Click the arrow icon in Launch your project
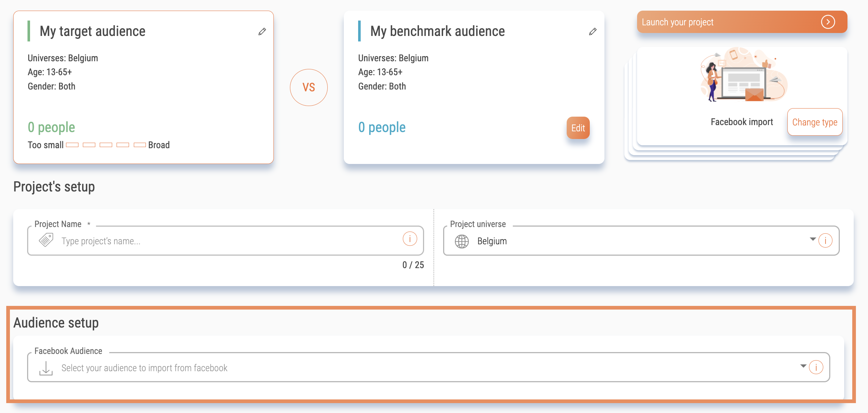Image resolution: width=868 pixels, height=413 pixels. [x=828, y=22]
